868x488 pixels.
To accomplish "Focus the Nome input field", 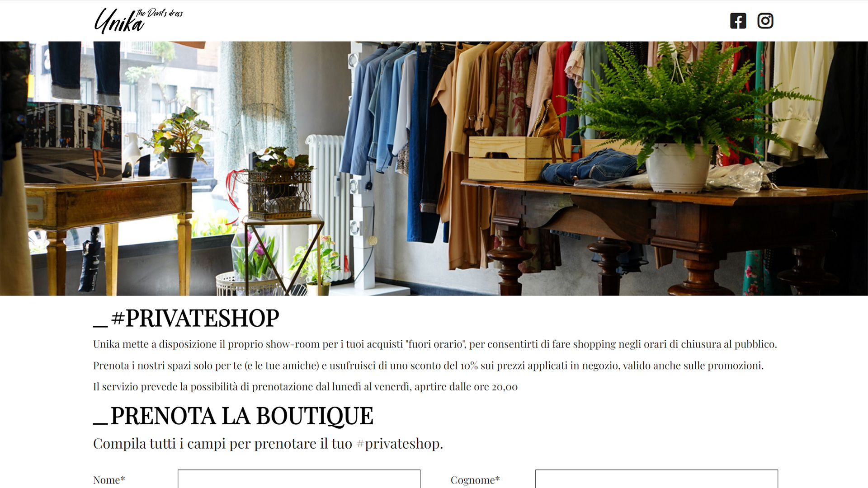I will coord(299,479).
